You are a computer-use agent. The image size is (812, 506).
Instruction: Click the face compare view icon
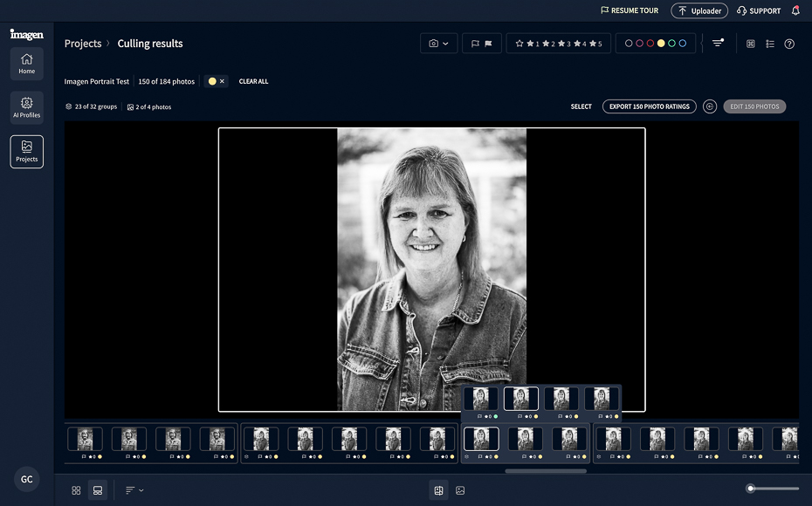(438, 490)
